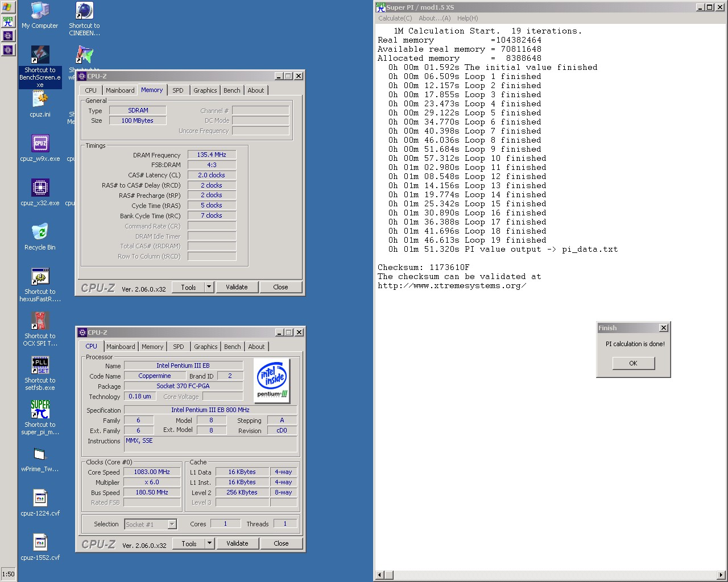Image resolution: width=728 pixels, height=582 pixels.
Task: Click Super PI horizontal scrollbar left arrow
Action: click(380, 575)
